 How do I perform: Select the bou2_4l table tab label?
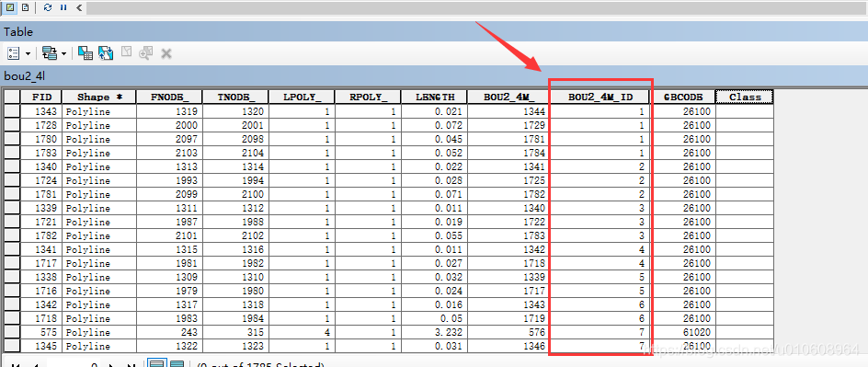(x=24, y=75)
